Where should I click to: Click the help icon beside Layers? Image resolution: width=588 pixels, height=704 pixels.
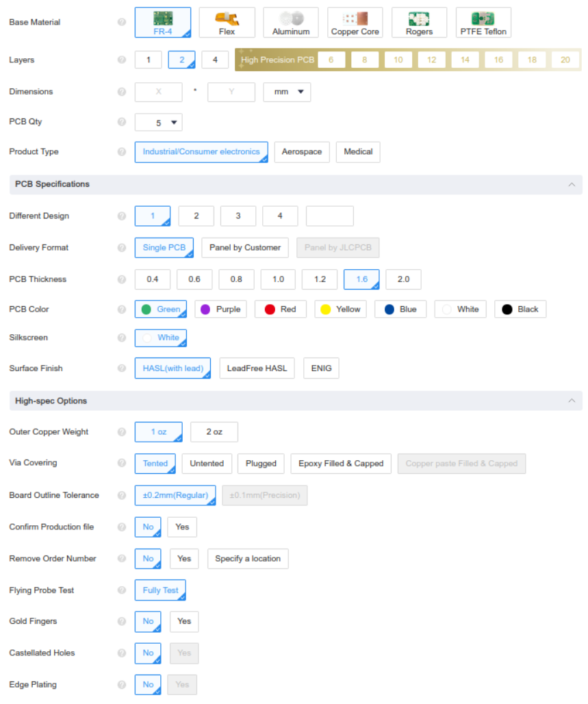[122, 60]
